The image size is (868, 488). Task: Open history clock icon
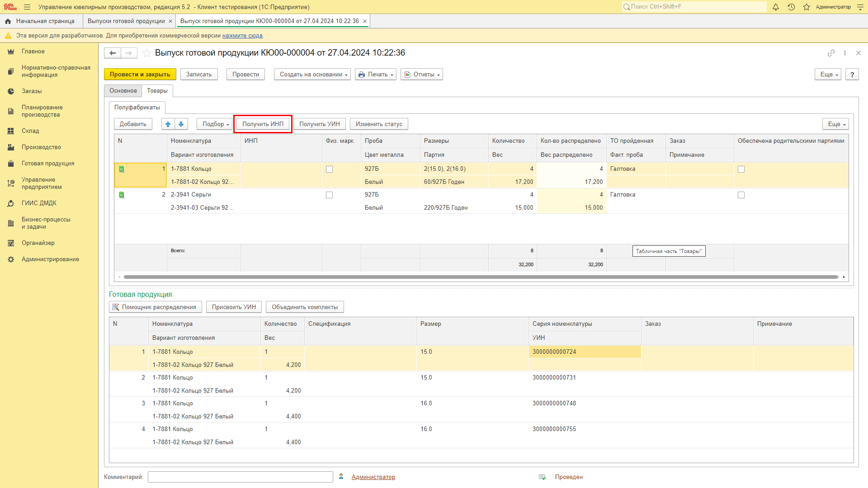(x=791, y=7)
